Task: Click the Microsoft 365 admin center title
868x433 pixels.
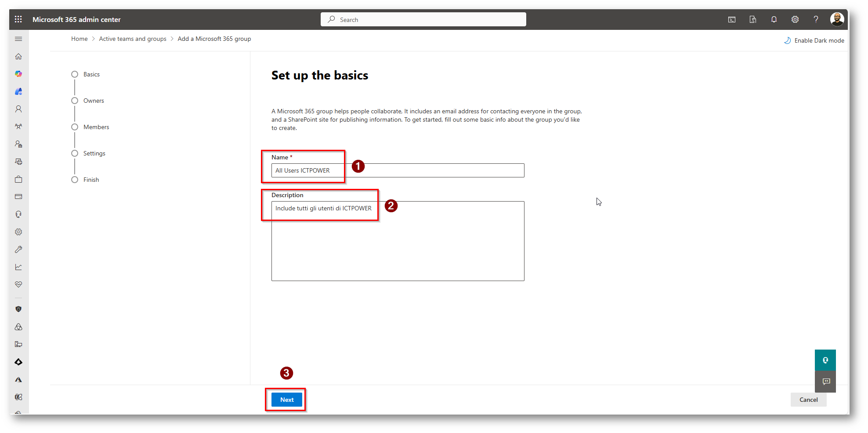Action: tap(76, 19)
